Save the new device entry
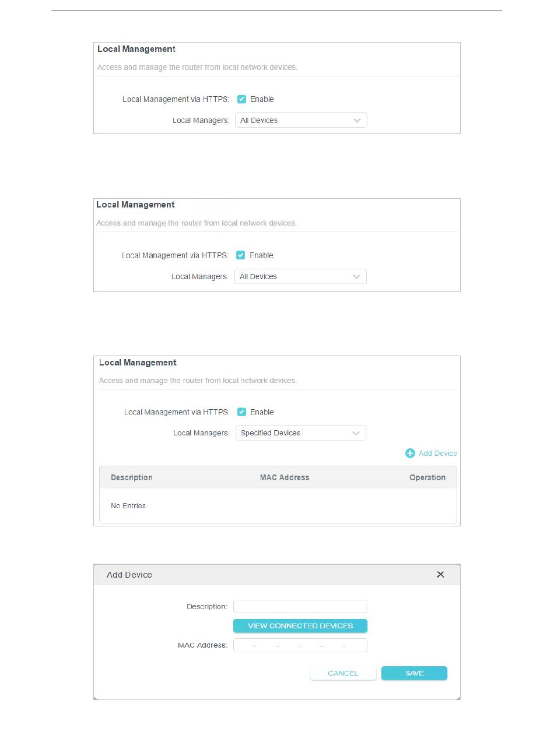This screenshot has height=756, width=554. (414, 673)
